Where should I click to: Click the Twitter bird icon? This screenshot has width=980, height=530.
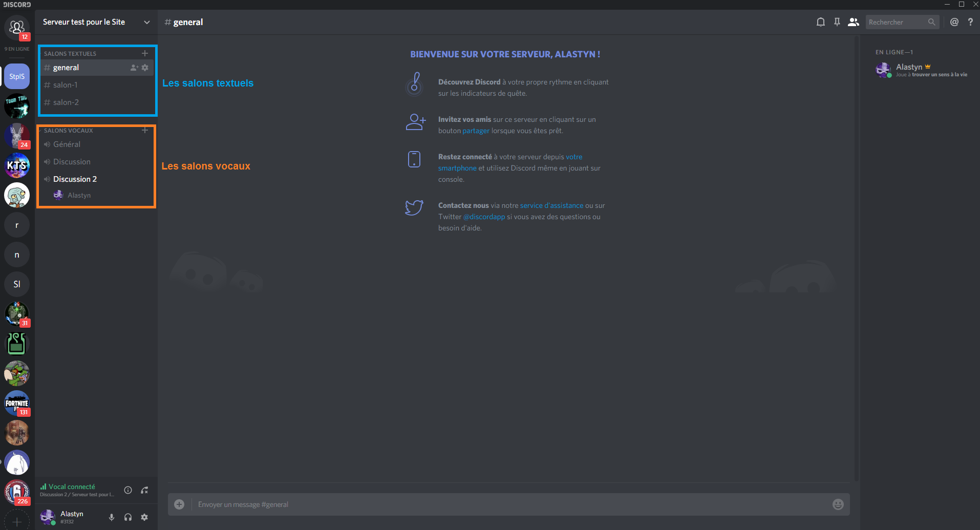pos(414,207)
